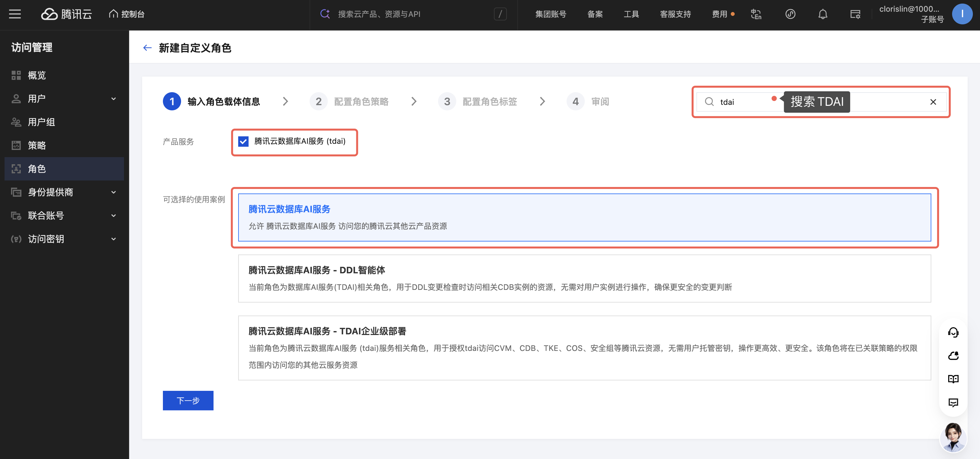Open the 集团账号 menu

pyautogui.click(x=550, y=14)
